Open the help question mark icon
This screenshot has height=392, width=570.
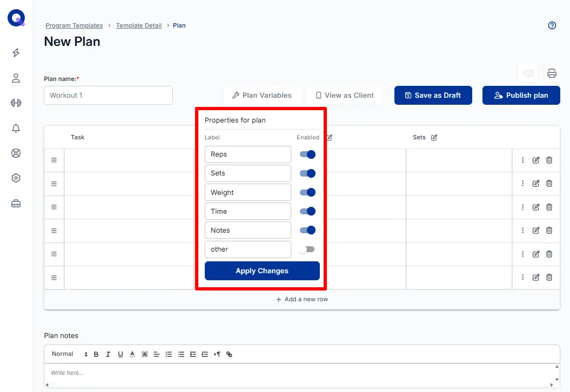(x=552, y=25)
